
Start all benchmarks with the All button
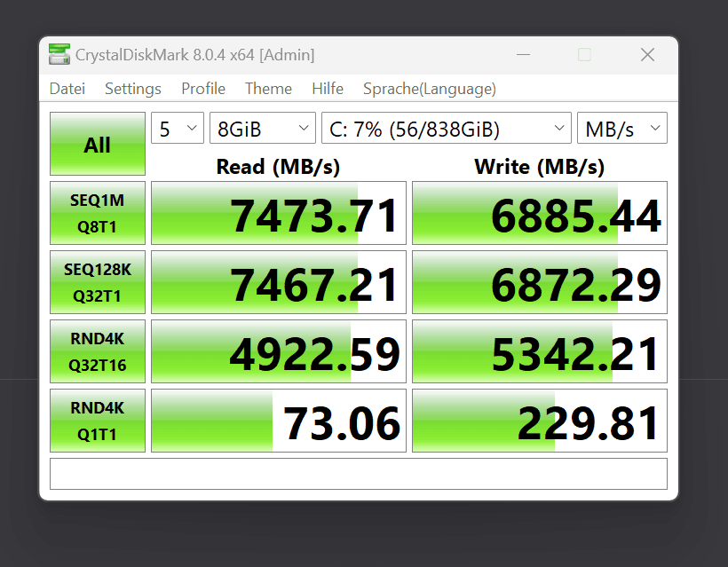[98, 144]
